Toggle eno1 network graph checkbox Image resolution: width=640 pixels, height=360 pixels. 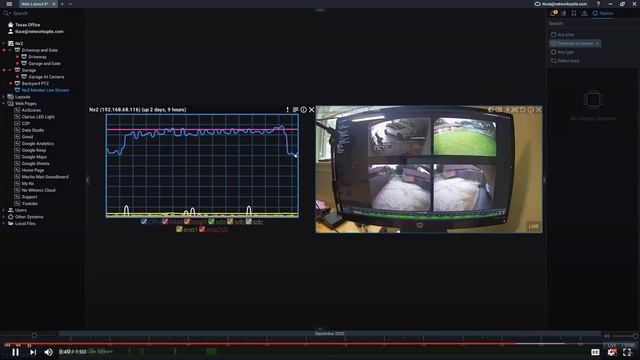click(179, 229)
